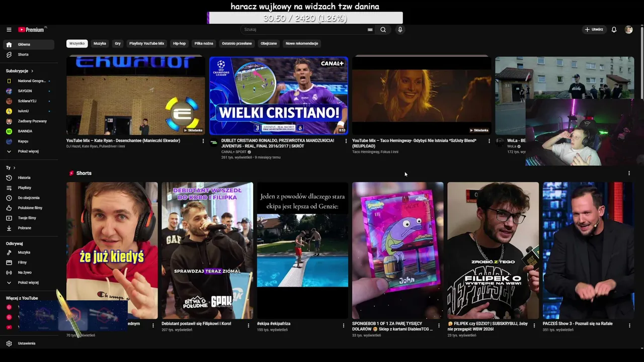Select the Gry filter chip
This screenshot has width=644, height=362.
pyautogui.click(x=118, y=43)
